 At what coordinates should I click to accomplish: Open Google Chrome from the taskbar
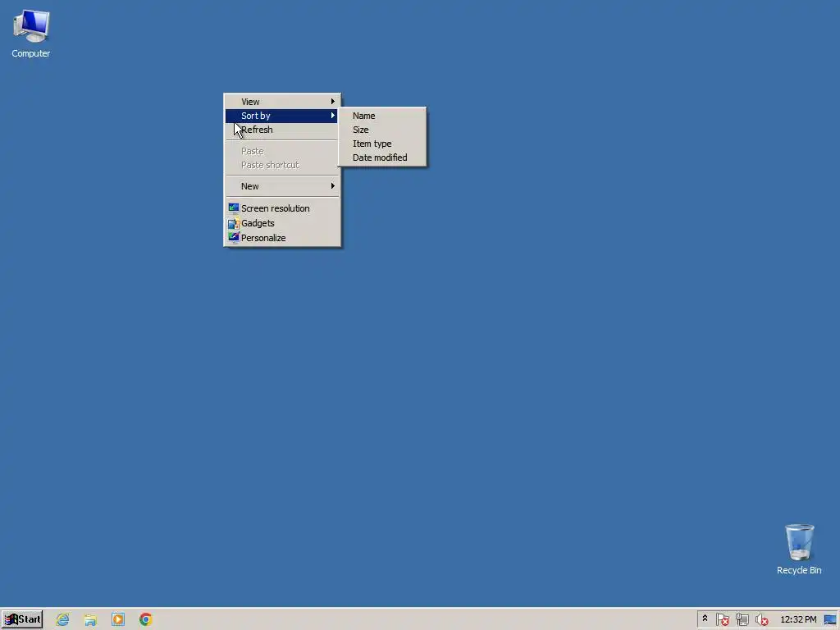(146, 619)
